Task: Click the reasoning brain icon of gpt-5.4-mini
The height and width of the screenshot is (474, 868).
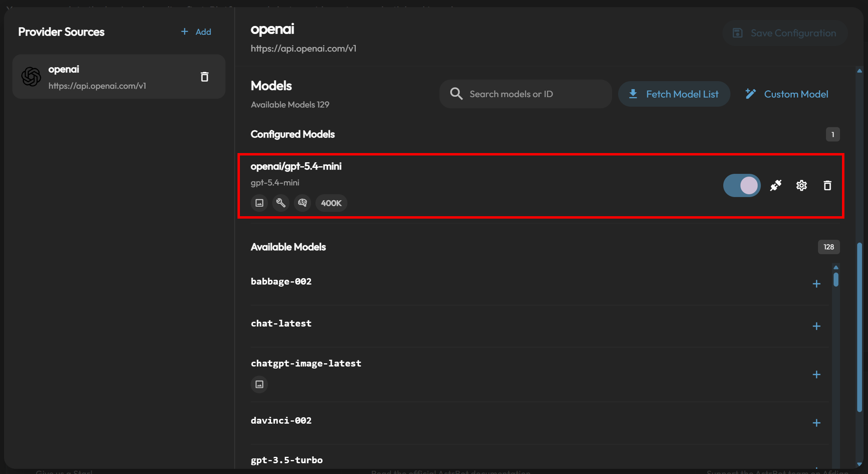Action: 302,203
